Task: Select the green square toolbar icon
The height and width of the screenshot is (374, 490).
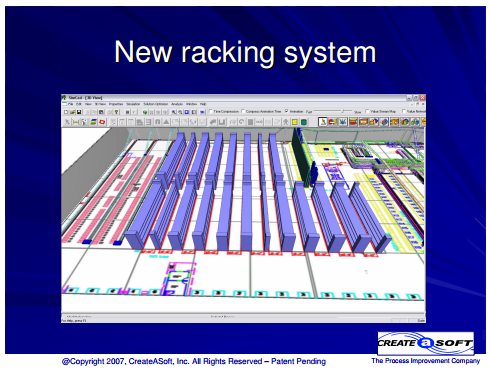Action: click(304, 122)
